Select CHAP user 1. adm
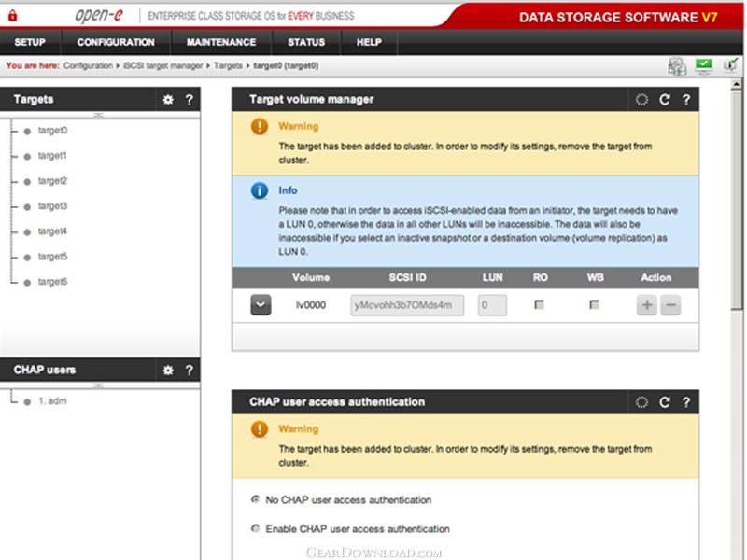The height and width of the screenshot is (560, 747). pyautogui.click(x=52, y=401)
